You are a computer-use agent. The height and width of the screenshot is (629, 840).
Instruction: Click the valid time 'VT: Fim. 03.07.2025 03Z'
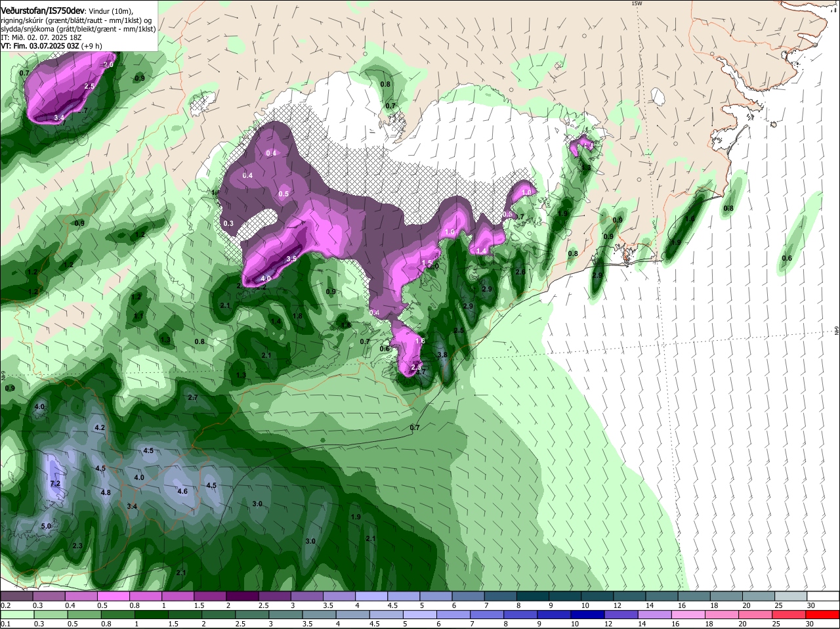40,46
